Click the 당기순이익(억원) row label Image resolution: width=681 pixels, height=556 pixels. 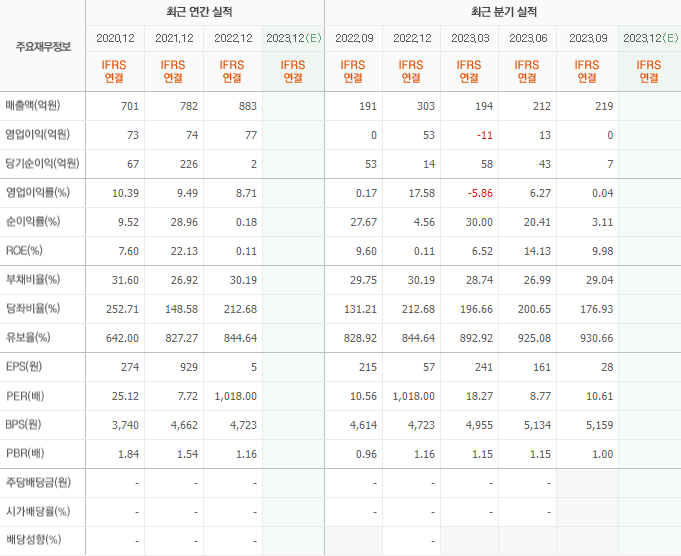click(42, 164)
